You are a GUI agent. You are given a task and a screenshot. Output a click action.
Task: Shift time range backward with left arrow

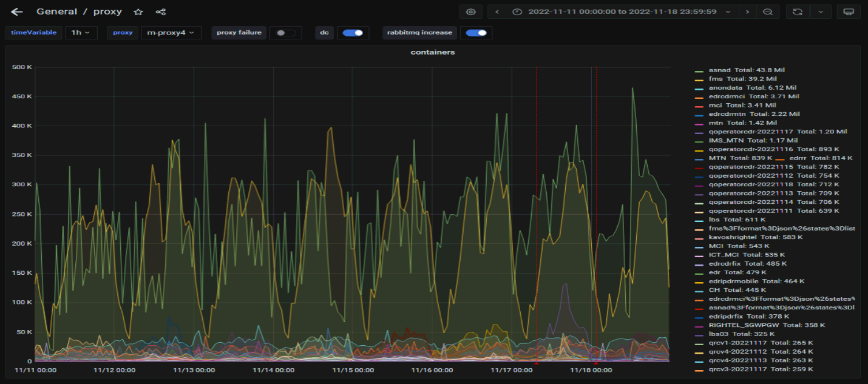(497, 12)
